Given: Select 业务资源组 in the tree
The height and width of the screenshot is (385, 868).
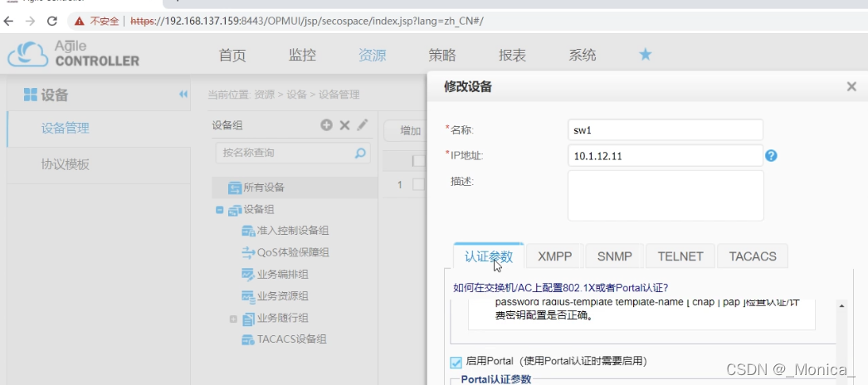Looking at the screenshot, I should click(x=282, y=296).
